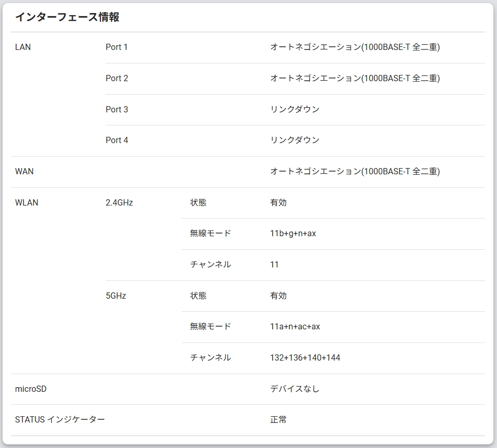Select the Port 4 entry

pyautogui.click(x=117, y=140)
